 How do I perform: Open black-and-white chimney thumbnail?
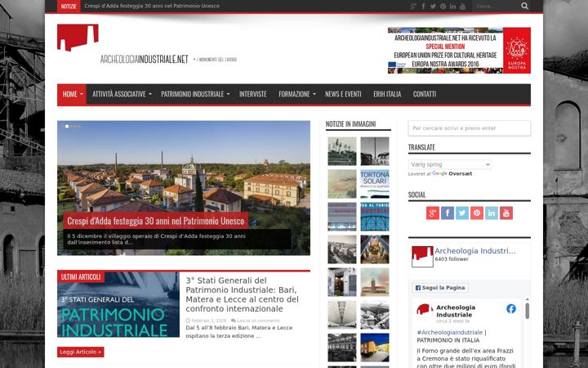(x=375, y=151)
